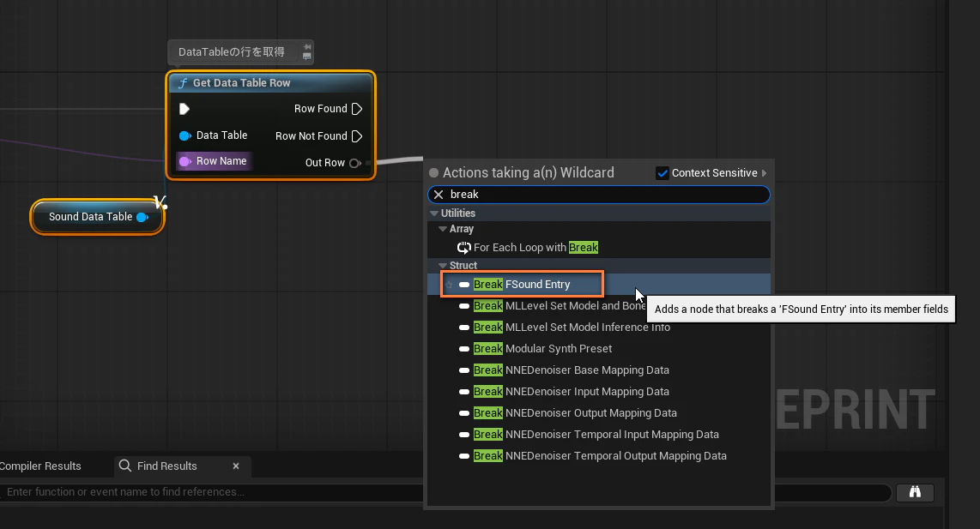
Task: Toggle the Context Sensitive checkbox
Action: pyautogui.click(x=662, y=173)
